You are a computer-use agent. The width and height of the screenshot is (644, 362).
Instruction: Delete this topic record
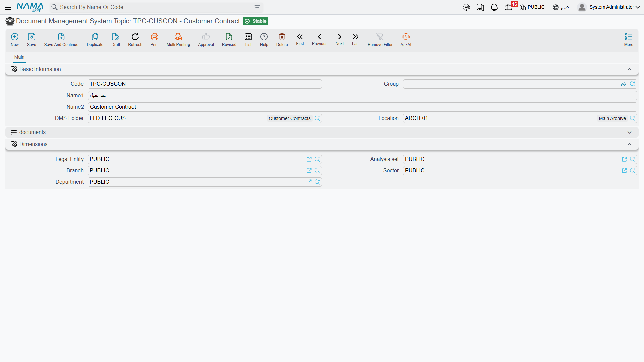coord(282,39)
